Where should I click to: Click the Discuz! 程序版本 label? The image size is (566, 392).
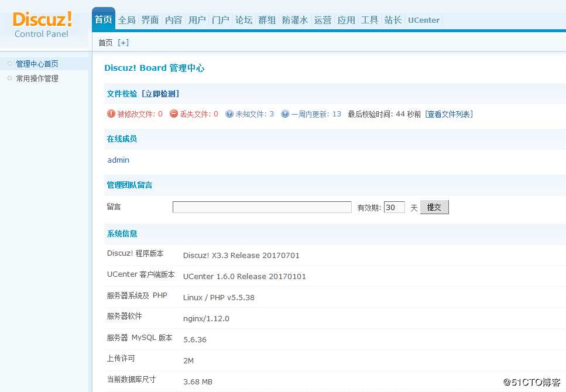135,253
